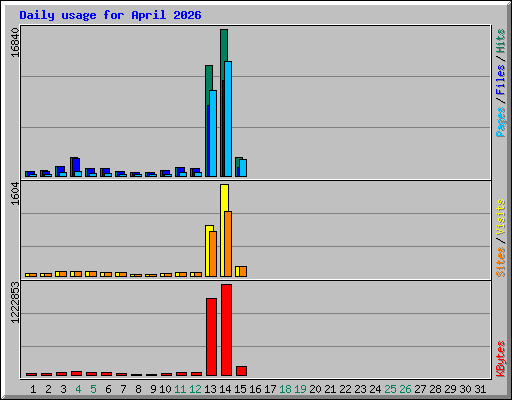This screenshot has height=400, width=512.
Task: Click the blue Files legend label
Action: pos(501,79)
